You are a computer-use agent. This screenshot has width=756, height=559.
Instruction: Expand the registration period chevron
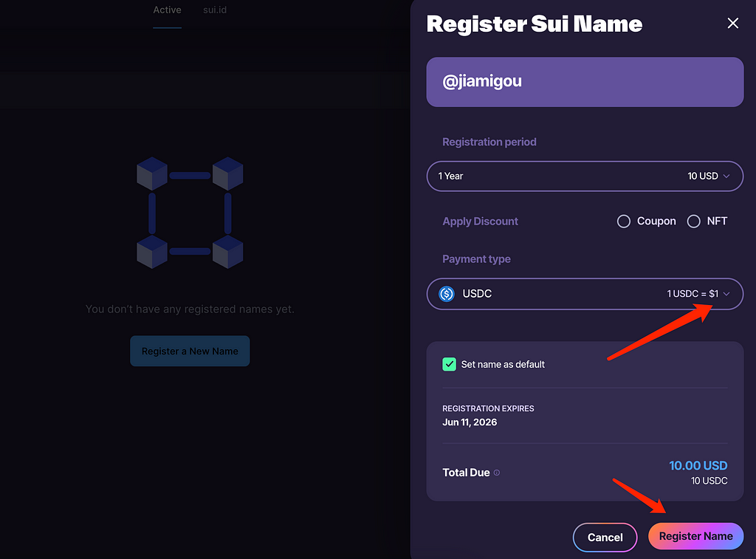[x=726, y=176]
